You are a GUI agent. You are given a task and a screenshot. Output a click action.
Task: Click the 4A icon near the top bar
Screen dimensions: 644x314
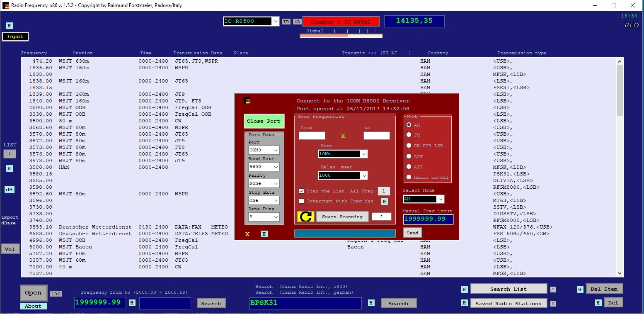(296, 21)
